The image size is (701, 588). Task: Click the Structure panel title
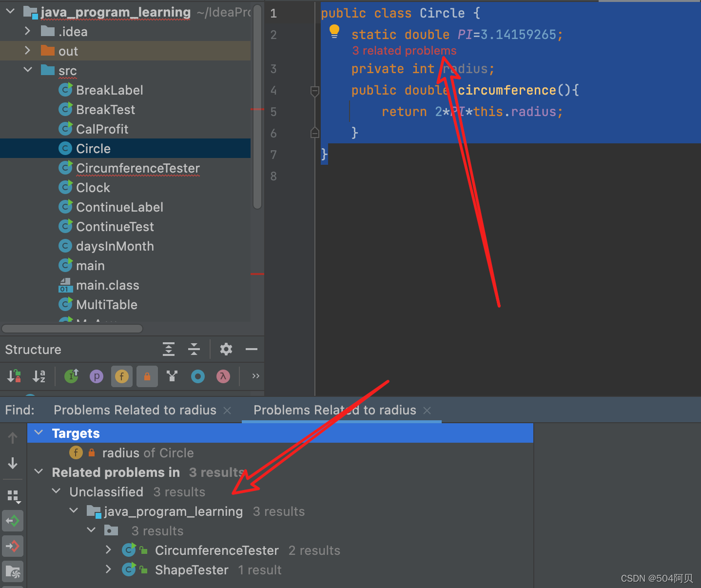click(x=33, y=350)
